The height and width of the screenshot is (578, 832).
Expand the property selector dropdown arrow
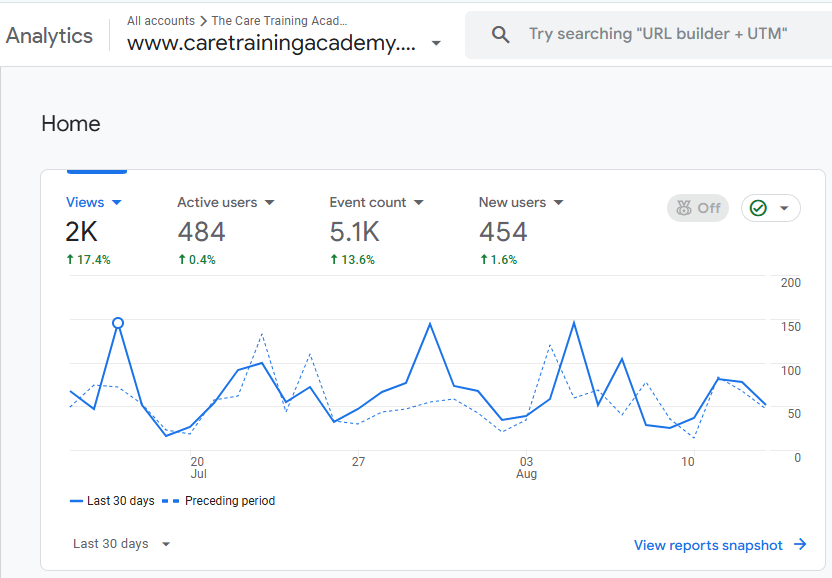[436, 44]
